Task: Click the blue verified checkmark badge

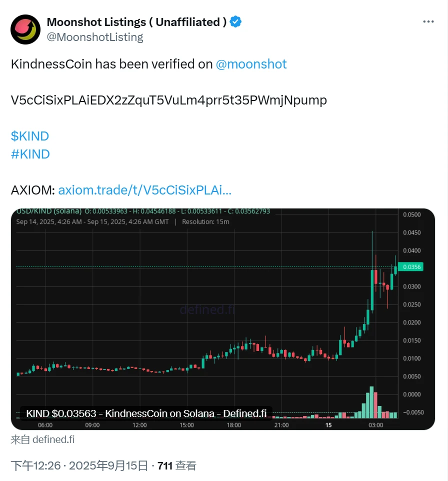Action: click(234, 21)
